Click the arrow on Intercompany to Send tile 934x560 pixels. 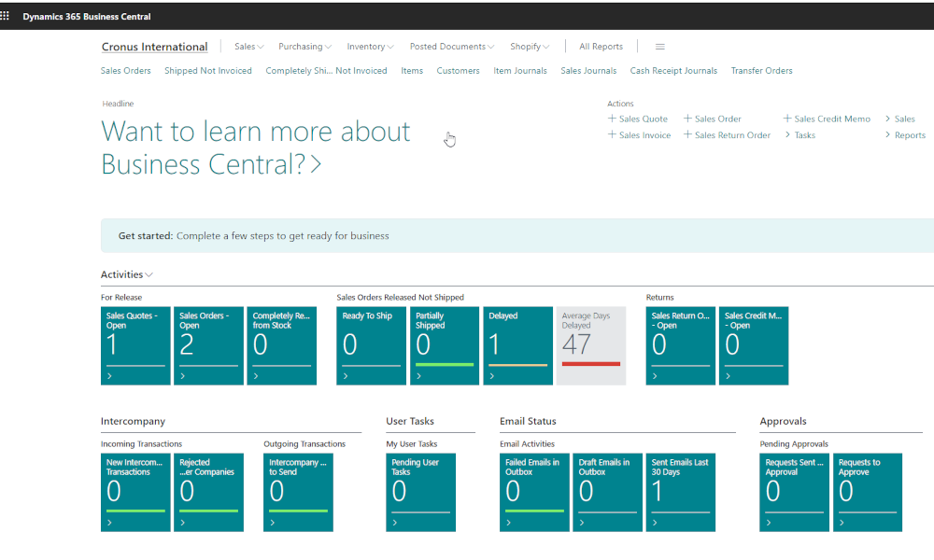click(272, 523)
